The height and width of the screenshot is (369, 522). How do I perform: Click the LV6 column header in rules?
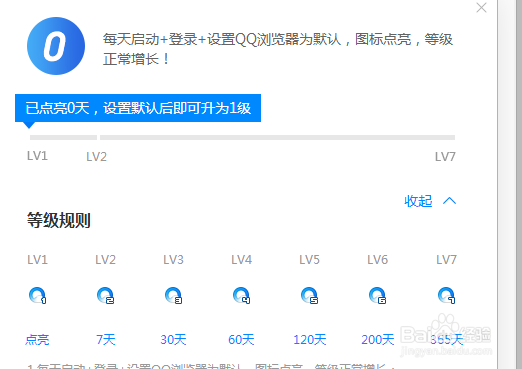(x=378, y=260)
